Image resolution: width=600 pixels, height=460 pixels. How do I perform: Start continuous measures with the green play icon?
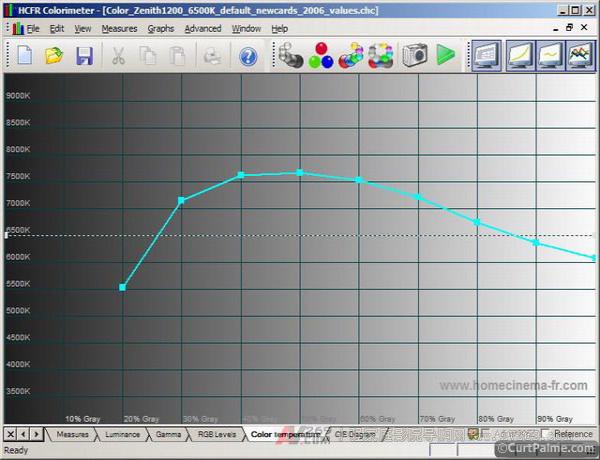click(x=445, y=56)
